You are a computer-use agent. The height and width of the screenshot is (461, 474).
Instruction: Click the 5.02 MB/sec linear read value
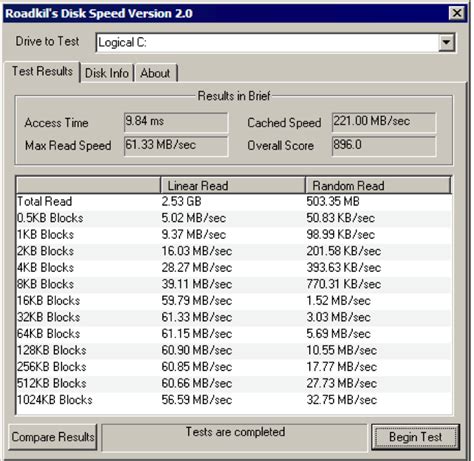point(194,218)
